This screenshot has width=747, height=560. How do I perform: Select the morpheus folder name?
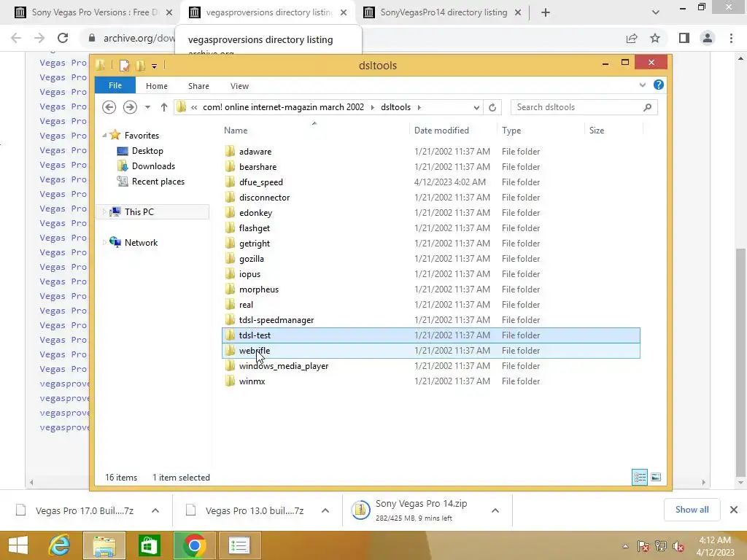(259, 289)
